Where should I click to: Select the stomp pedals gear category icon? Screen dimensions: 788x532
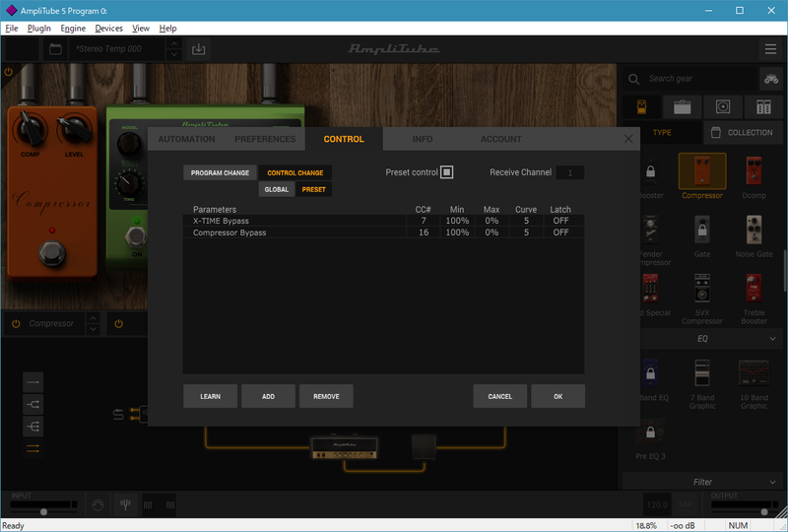click(x=642, y=106)
